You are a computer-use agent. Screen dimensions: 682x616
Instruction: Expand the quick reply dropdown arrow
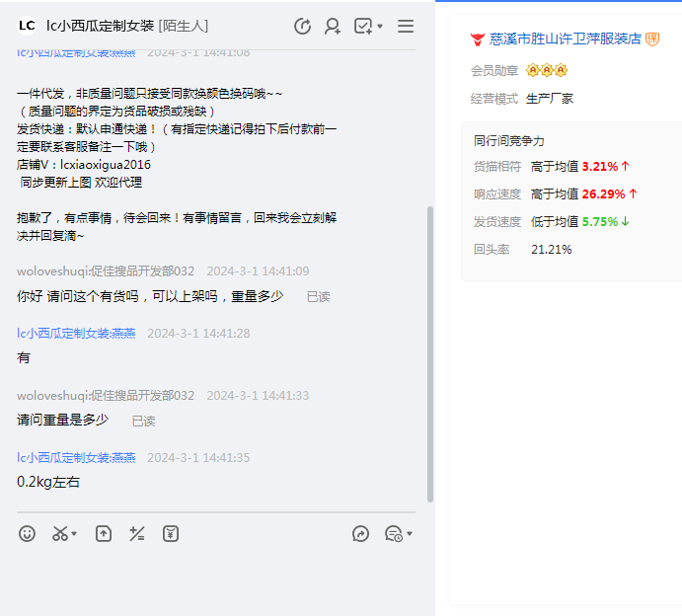pos(409,535)
